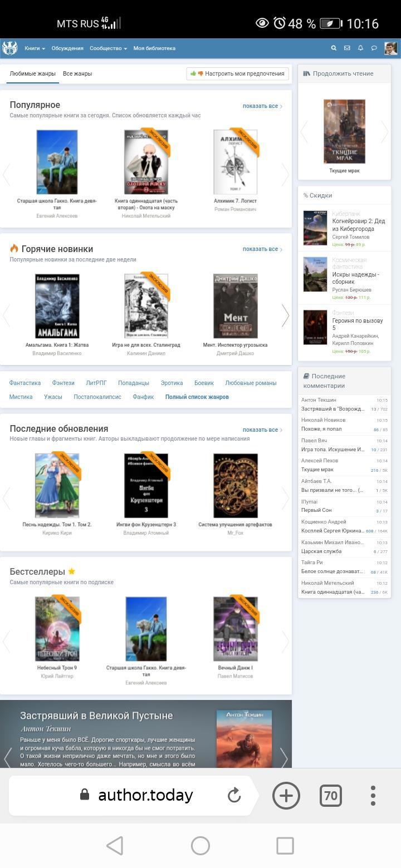Show all in Популярное section

pos(262,106)
